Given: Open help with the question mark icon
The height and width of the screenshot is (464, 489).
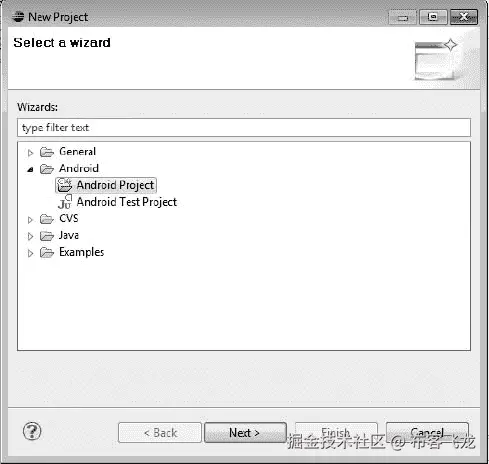Looking at the screenshot, I should point(32,431).
